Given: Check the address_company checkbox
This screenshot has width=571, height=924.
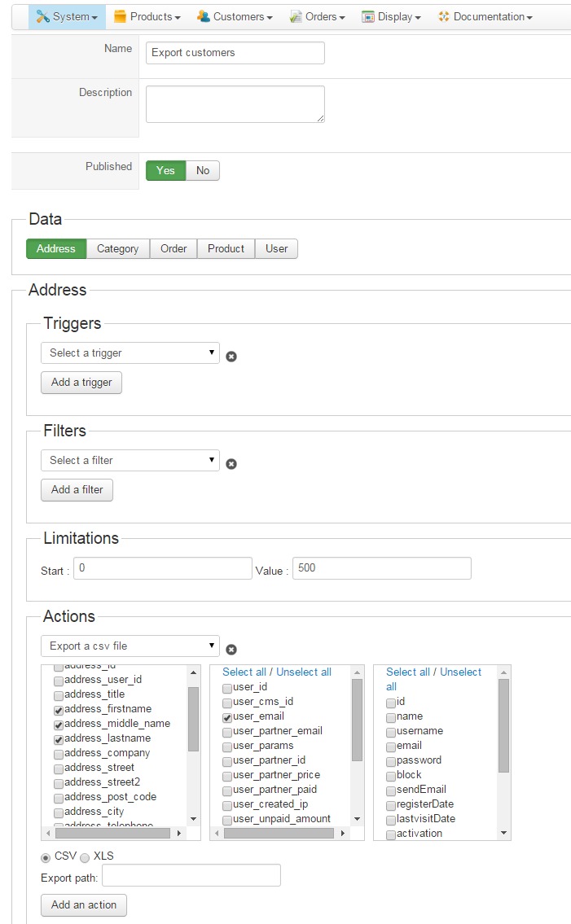Looking at the screenshot, I should coord(59,755).
